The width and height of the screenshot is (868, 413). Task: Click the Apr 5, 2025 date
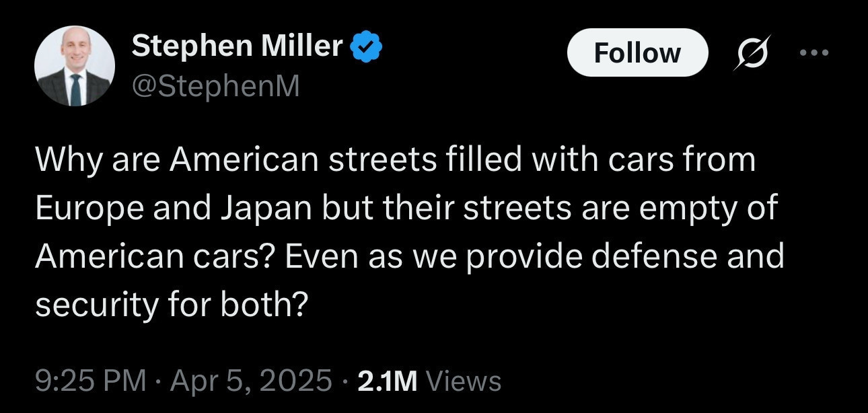[x=251, y=380]
